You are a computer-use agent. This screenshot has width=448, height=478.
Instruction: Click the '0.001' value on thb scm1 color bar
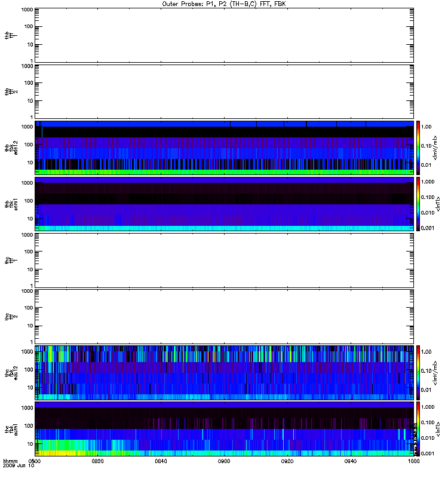(428, 228)
